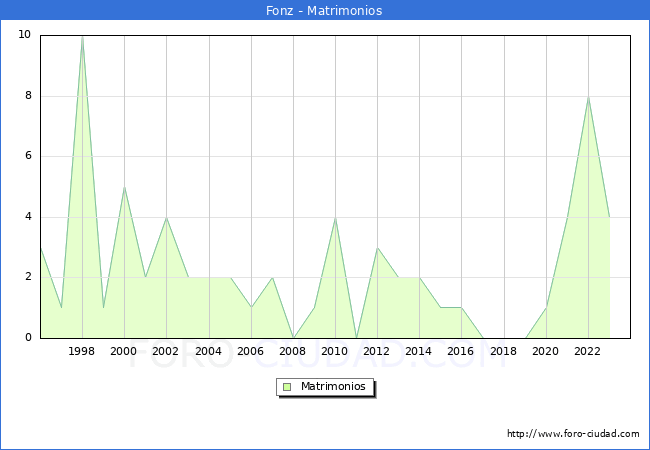Click the 1998 peak data point at 10
The height and width of the screenshot is (450, 650).
pos(82,37)
